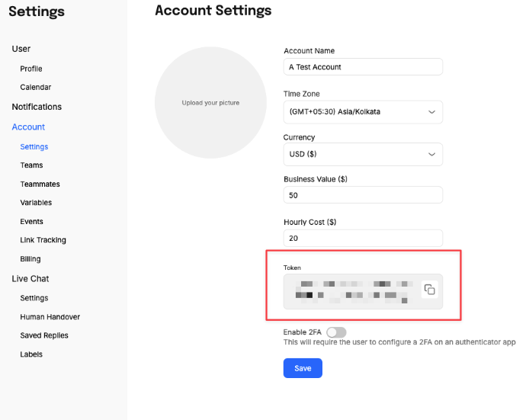The width and height of the screenshot is (529, 420).
Task: Navigate to Teams under Account
Action: [x=31, y=165]
